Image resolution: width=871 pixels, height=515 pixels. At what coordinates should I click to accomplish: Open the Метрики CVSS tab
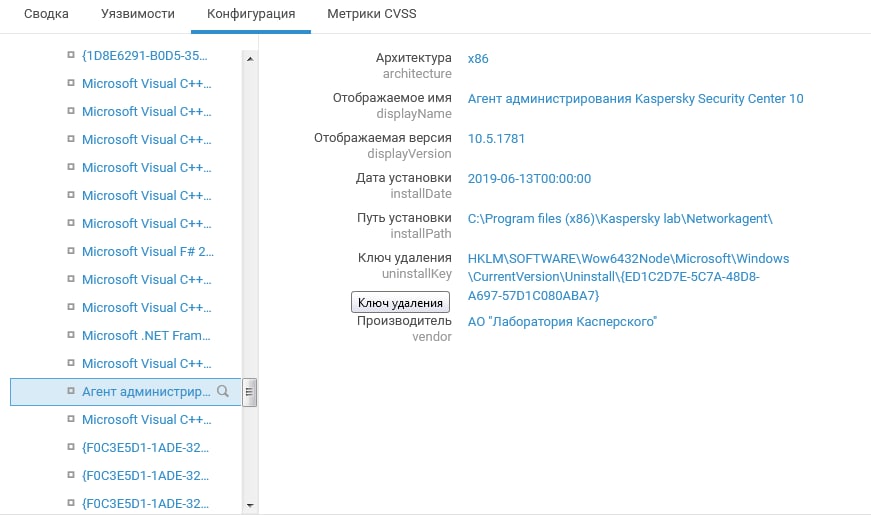click(x=372, y=14)
